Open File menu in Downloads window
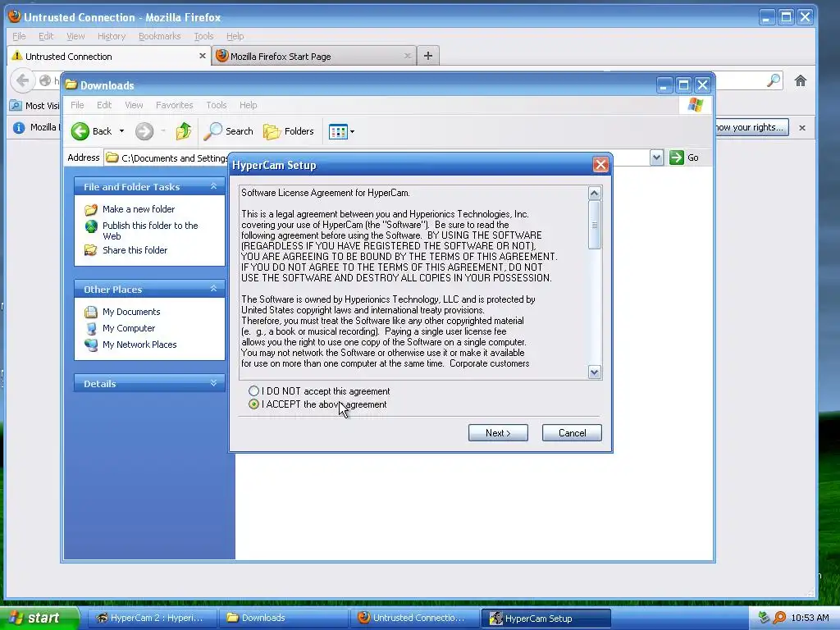 pyautogui.click(x=77, y=105)
